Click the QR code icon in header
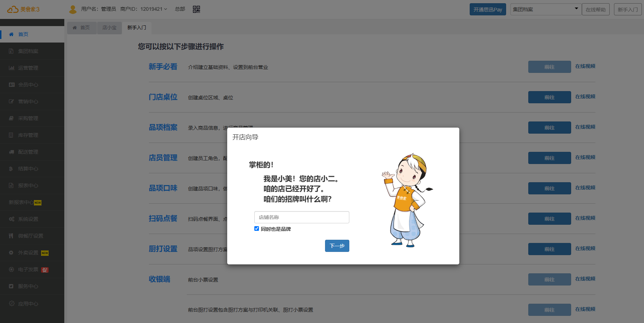The height and width of the screenshot is (323, 644). [x=196, y=9]
